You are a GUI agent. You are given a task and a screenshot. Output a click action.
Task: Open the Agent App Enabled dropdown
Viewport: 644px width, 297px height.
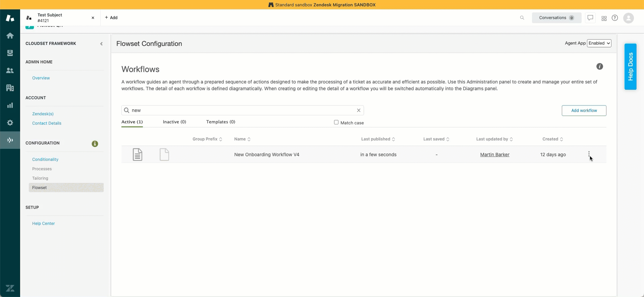pyautogui.click(x=599, y=43)
